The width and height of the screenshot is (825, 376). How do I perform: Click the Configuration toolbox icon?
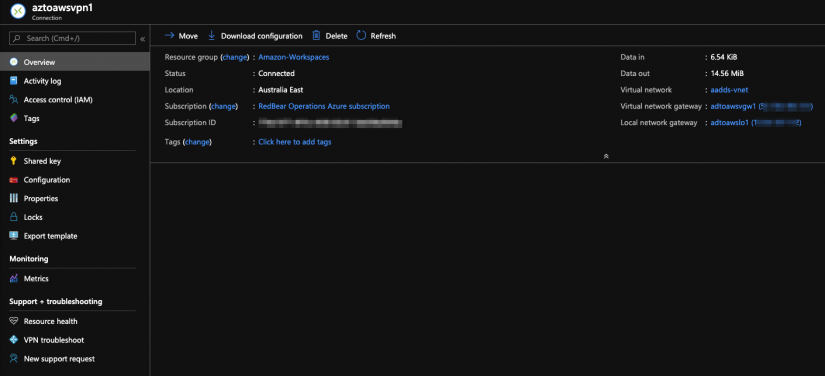[14, 180]
